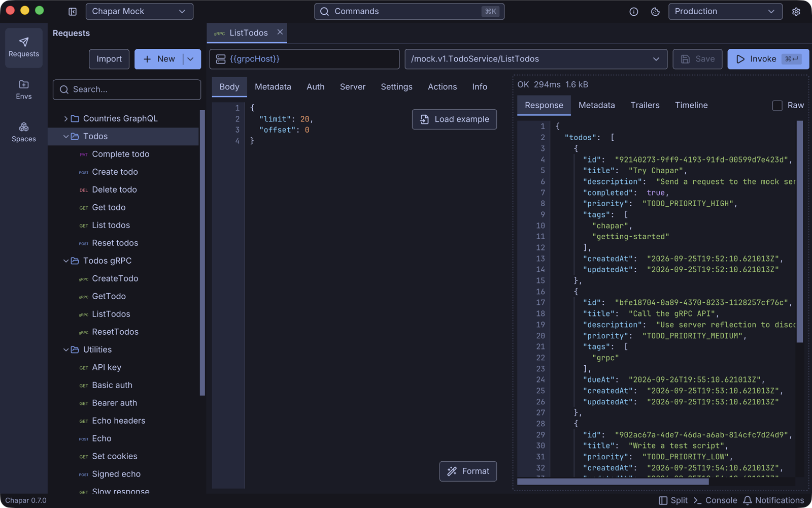Open the Requests sidebar section
812x508 pixels.
click(24, 47)
